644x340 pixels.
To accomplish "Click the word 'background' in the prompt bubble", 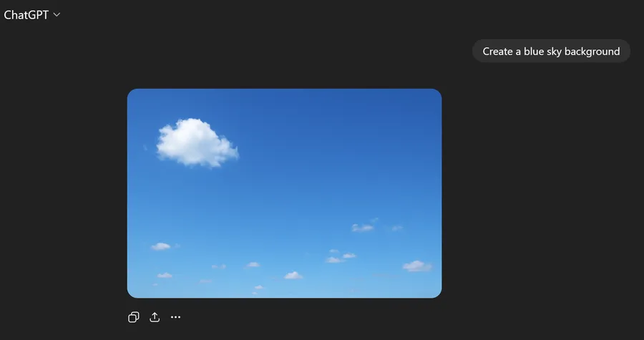I will coord(592,52).
